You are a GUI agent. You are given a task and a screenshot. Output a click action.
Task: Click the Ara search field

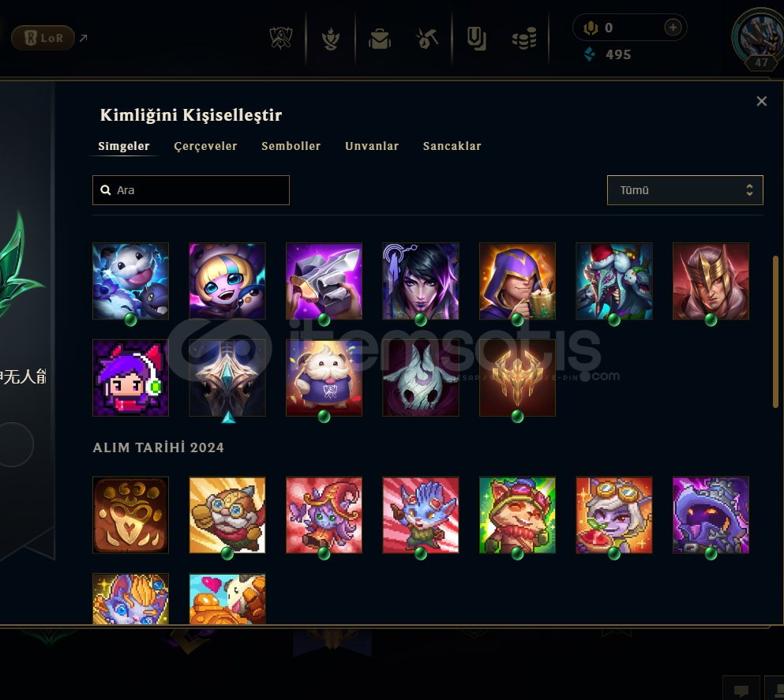point(191,190)
